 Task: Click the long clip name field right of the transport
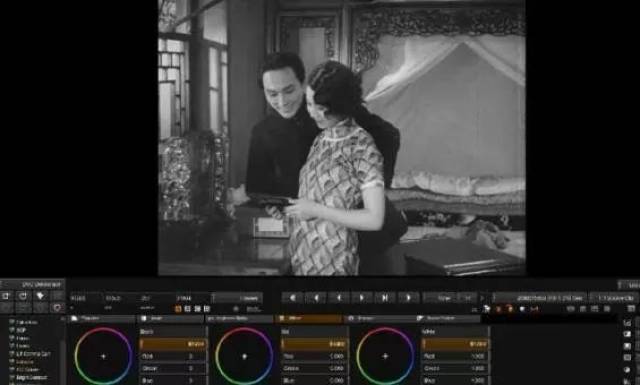tap(540, 298)
